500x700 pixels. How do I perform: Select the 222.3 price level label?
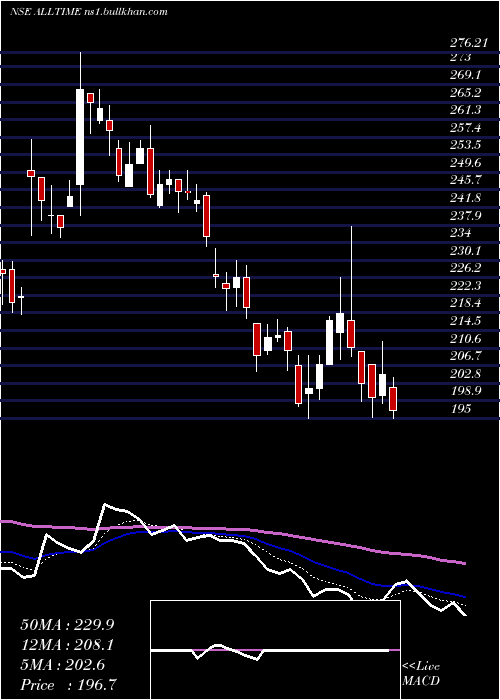(465, 286)
